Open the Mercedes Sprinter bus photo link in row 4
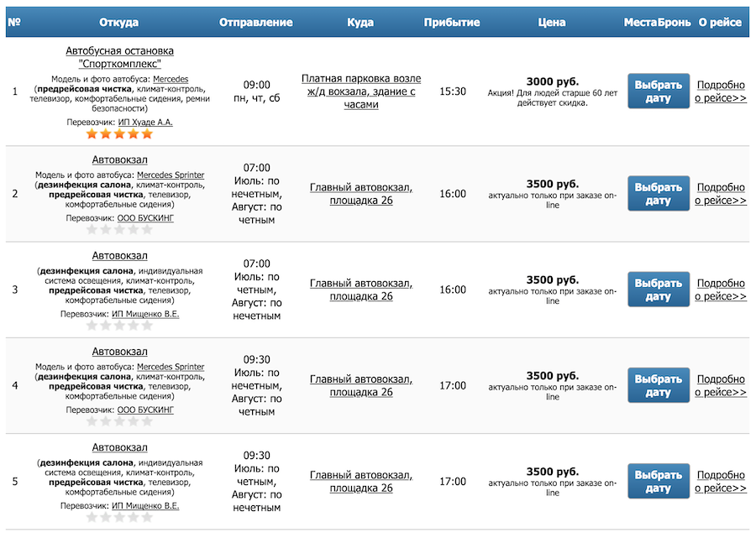This screenshot has height=538, width=756. [x=171, y=367]
